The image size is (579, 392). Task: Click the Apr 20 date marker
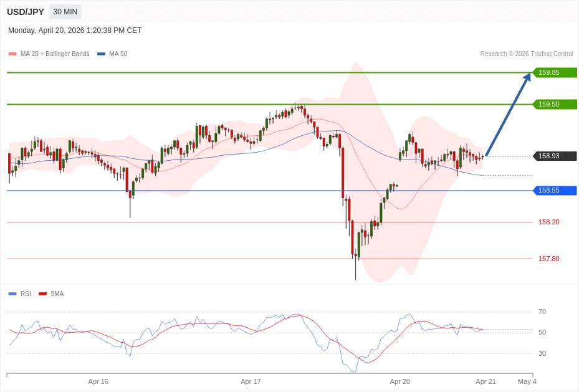400,381
